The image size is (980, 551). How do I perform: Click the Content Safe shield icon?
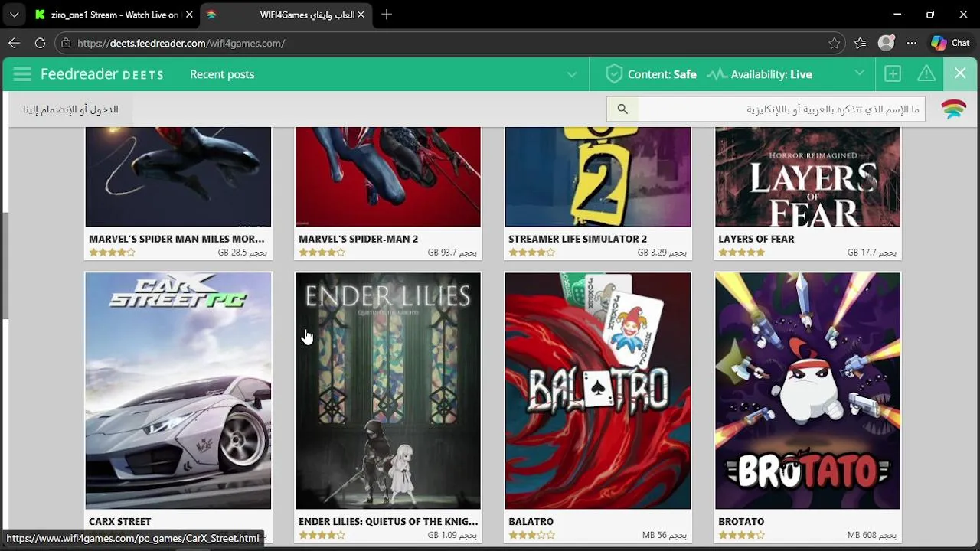613,74
